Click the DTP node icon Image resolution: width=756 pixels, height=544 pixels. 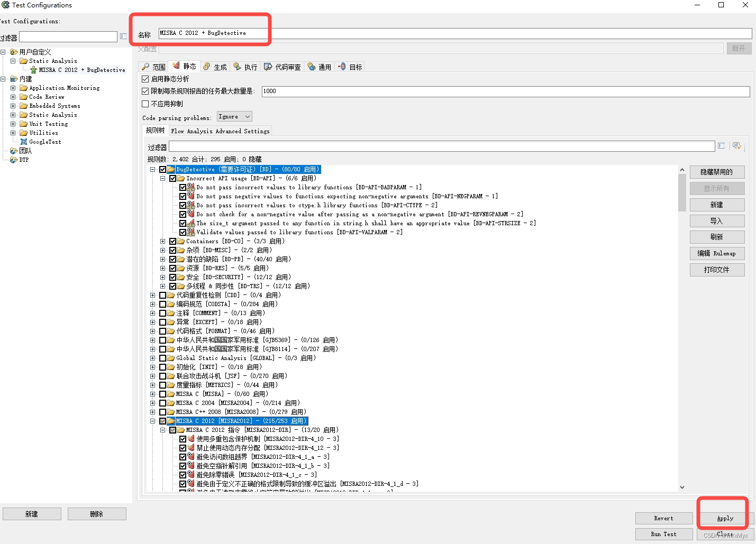(14, 160)
